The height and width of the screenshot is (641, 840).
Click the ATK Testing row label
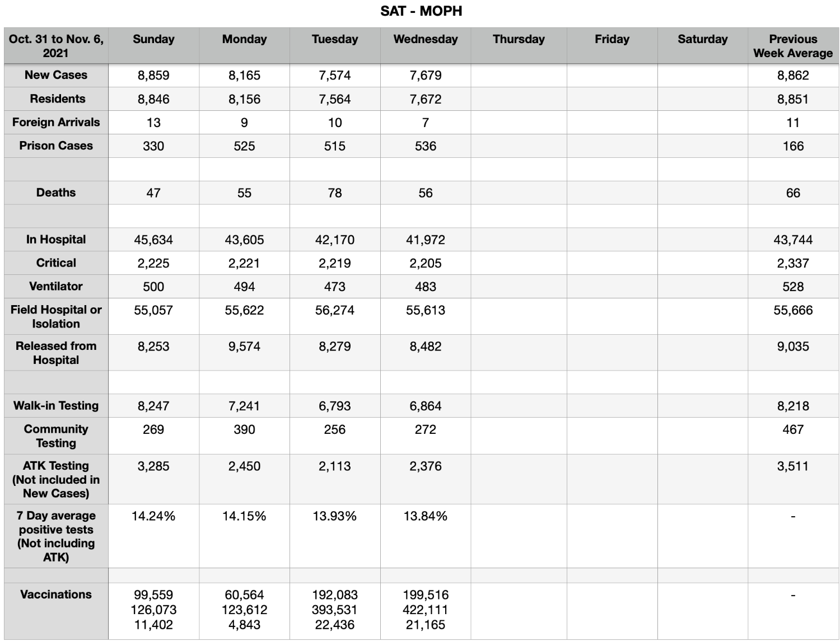tap(56, 479)
